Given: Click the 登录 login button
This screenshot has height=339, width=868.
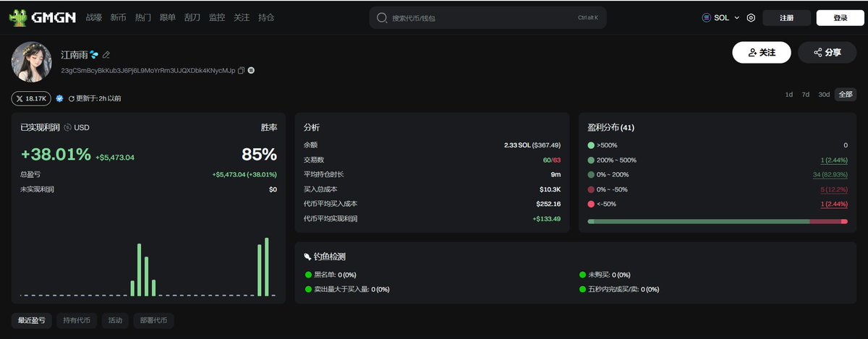Looking at the screenshot, I should click(840, 18).
